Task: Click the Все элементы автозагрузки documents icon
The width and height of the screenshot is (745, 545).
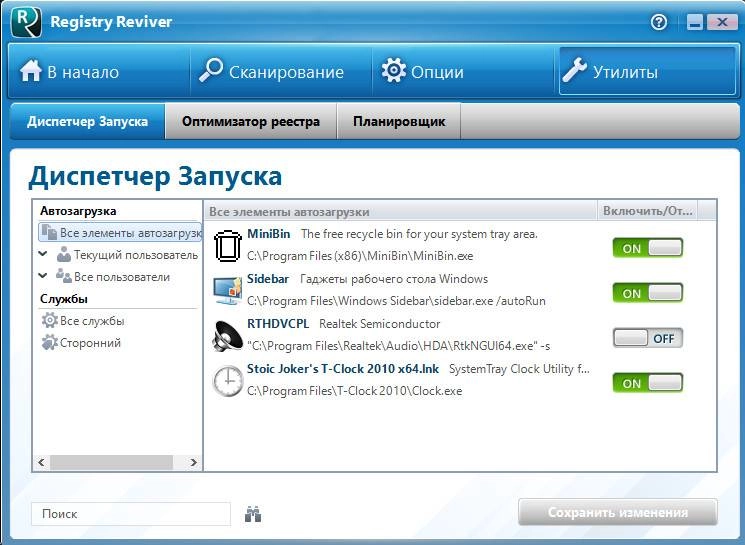Action: tap(49, 232)
